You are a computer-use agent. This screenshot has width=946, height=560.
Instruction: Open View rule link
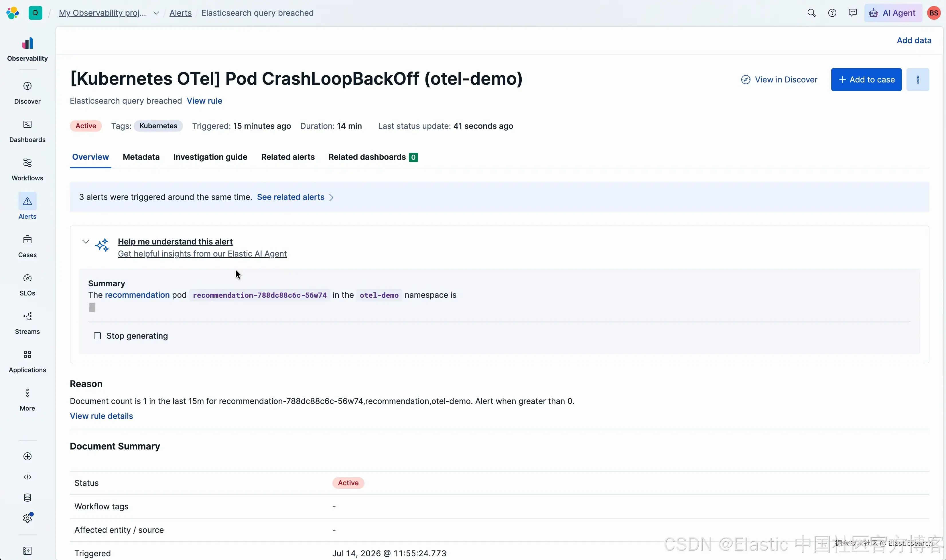point(204,101)
